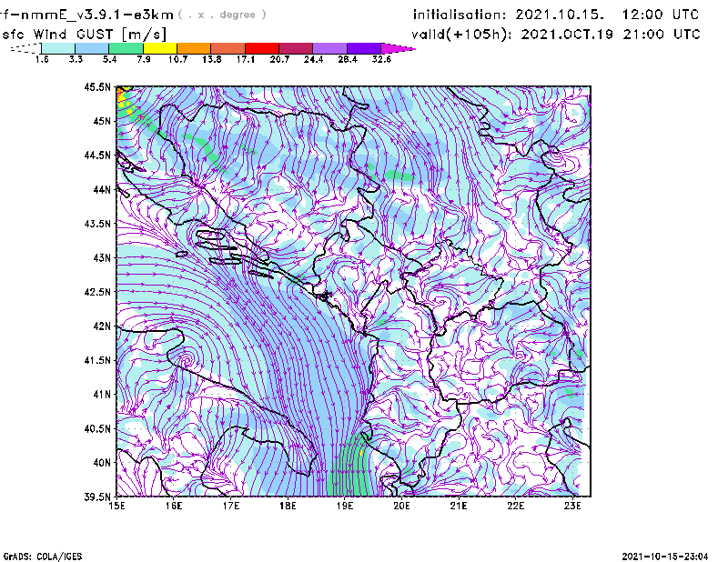Click the dashed white below-1.6 legend arrow

[25, 48]
